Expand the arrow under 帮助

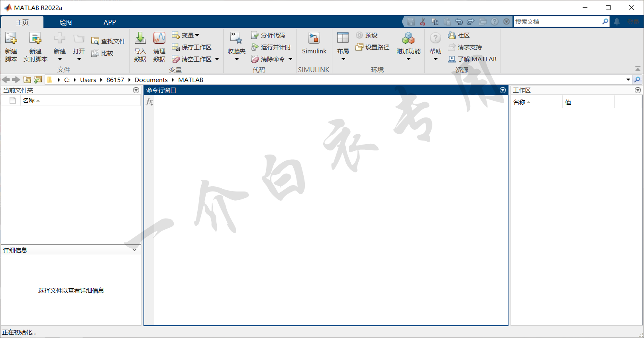coord(436,59)
